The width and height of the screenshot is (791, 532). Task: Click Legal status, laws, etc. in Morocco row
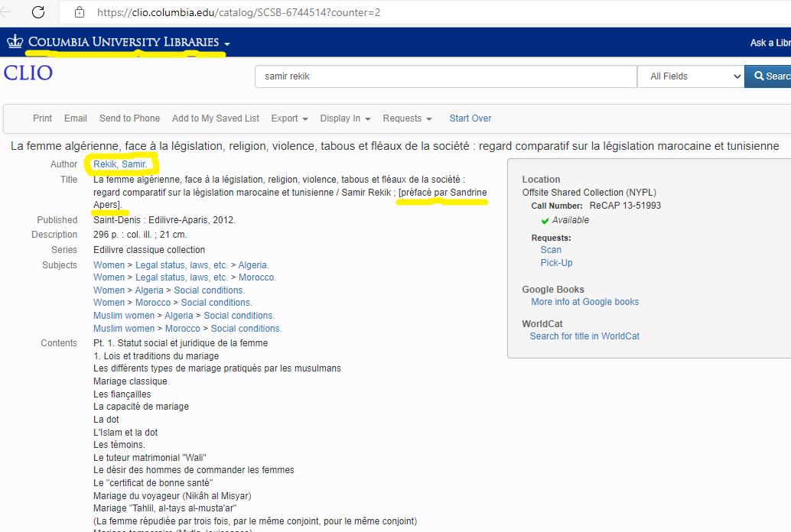pos(181,277)
